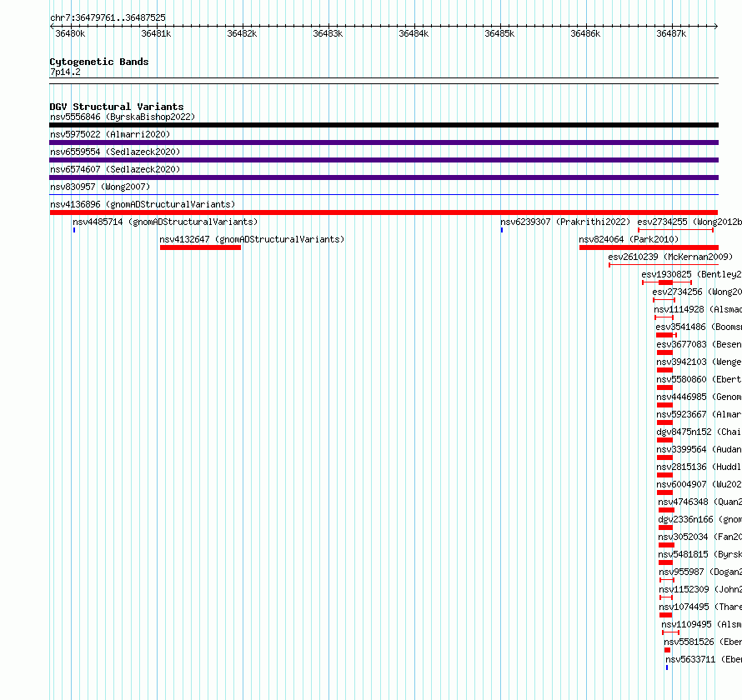This screenshot has width=742, height=700.
Task: Click the esv2734256 red interval glyph
Action: pyautogui.click(x=664, y=300)
